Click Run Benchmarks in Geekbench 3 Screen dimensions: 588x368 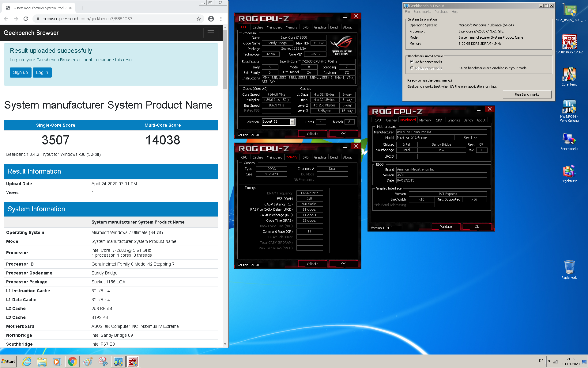point(527,94)
